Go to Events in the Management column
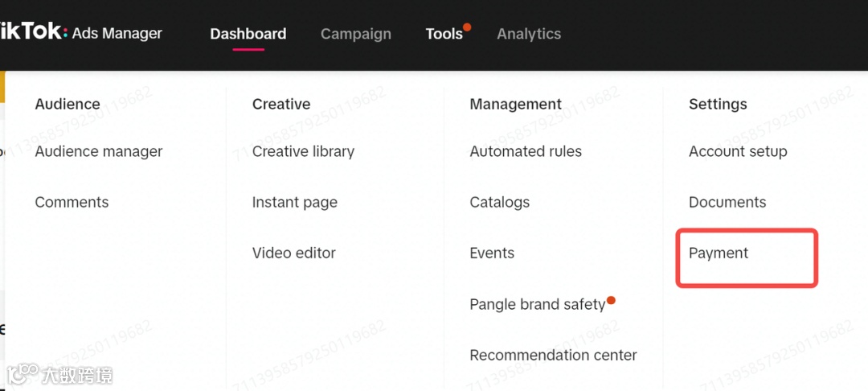The height and width of the screenshot is (391, 868). coord(492,253)
